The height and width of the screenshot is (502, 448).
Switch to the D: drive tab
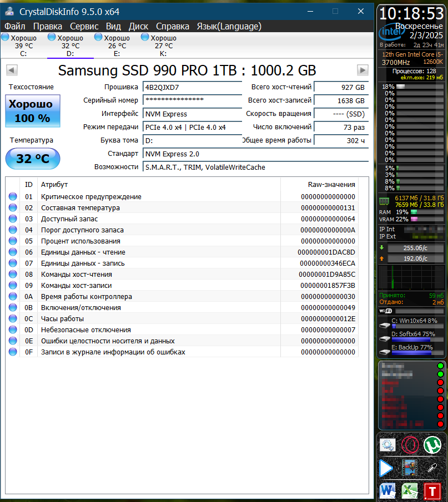coord(70,45)
